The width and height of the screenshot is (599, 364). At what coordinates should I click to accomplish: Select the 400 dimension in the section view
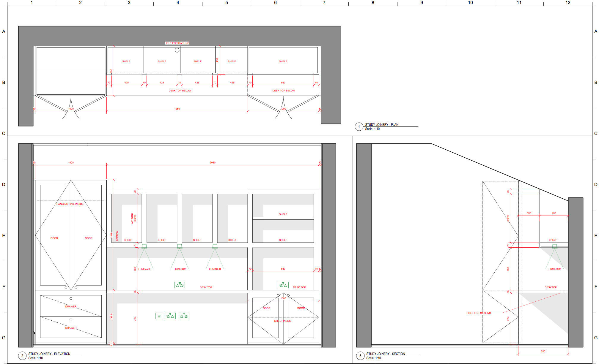554,213
